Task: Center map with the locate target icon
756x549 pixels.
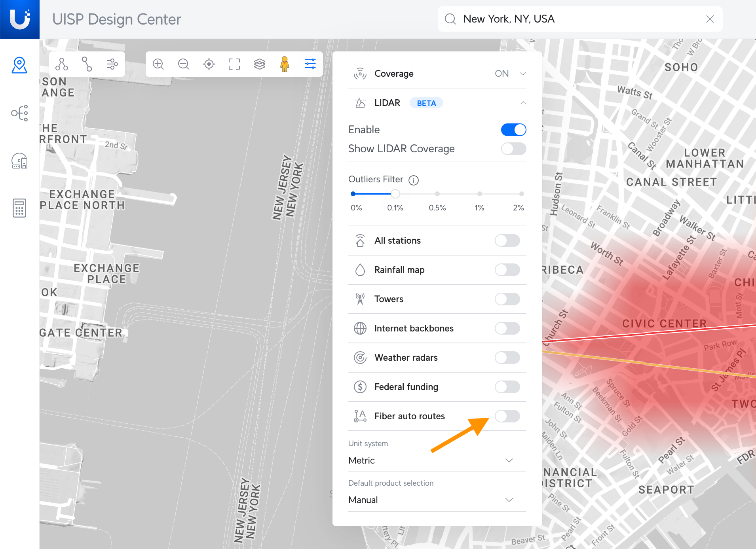Action: pos(209,64)
